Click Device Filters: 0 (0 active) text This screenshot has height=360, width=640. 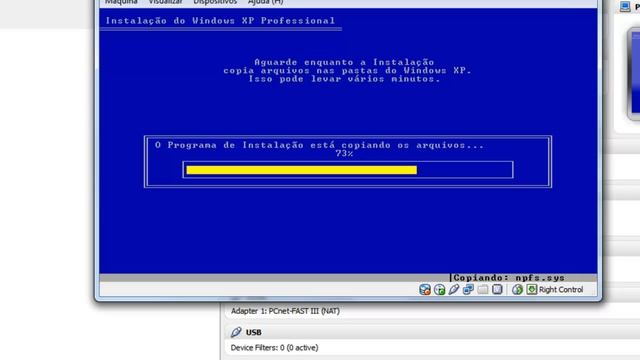(x=274, y=348)
